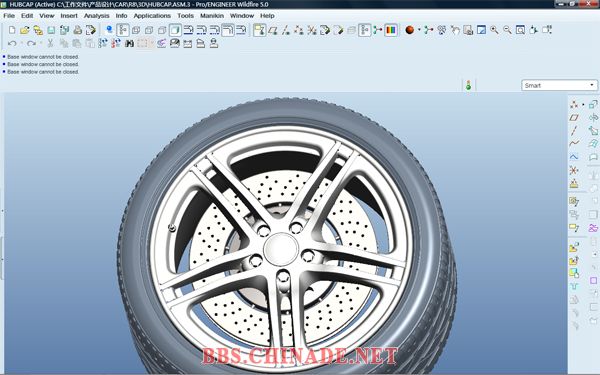Create a new file with New icon
The width and height of the screenshot is (600, 375).
click(12, 30)
